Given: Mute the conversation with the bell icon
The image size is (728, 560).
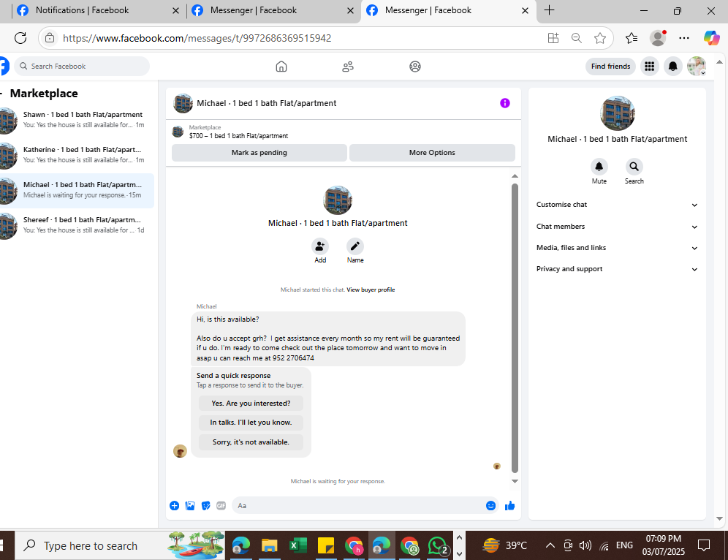Looking at the screenshot, I should (599, 166).
